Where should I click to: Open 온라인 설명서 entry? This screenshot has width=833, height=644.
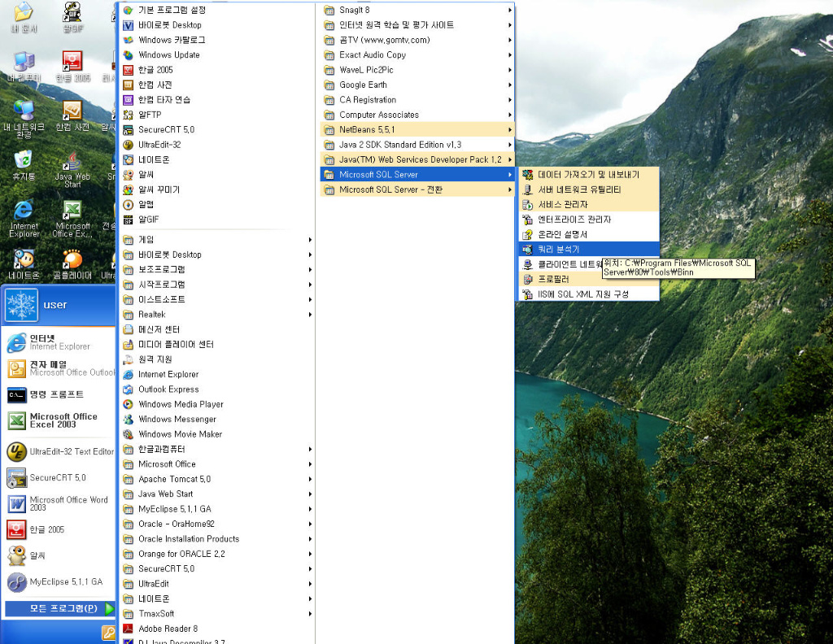pos(589,234)
